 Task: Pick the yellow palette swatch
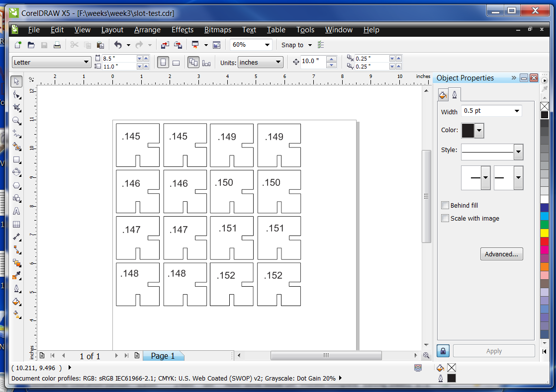pyautogui.click(x=544, y=233)
